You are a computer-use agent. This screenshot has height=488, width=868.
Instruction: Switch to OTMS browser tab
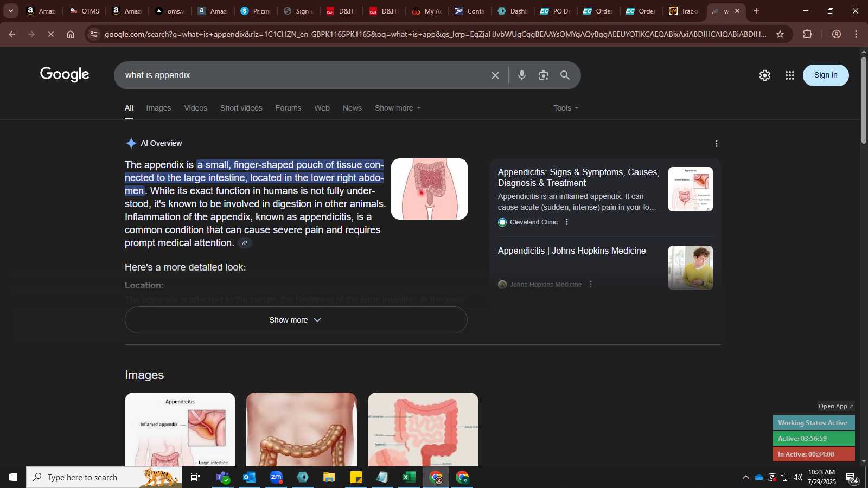(85, 11)
